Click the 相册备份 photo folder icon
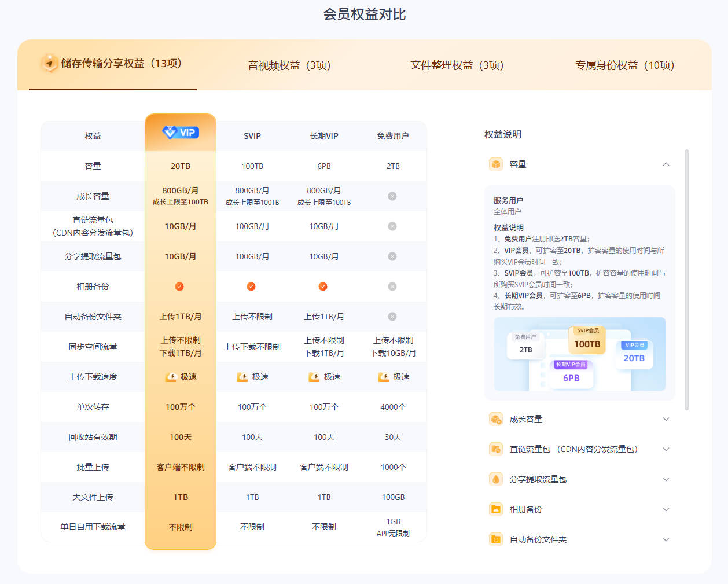This screenshot has width=728, height=584. [496, 509]
